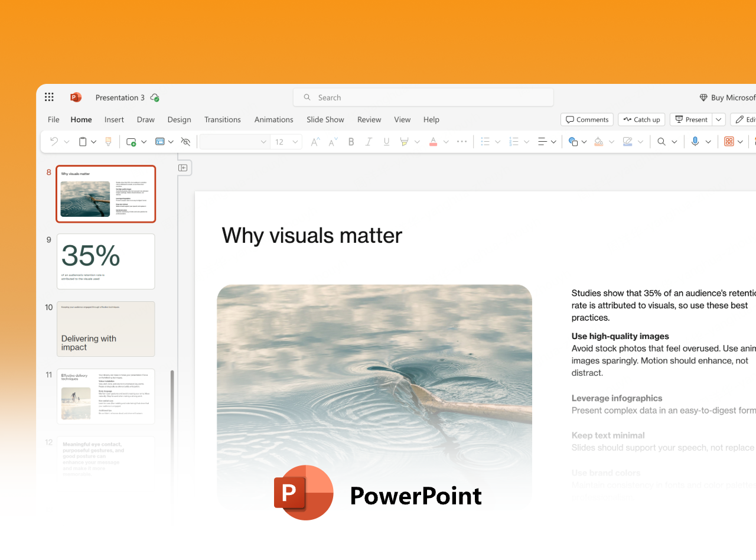Toggle Hide Slide eye icon
756x560 pixels.
(185, 142)
